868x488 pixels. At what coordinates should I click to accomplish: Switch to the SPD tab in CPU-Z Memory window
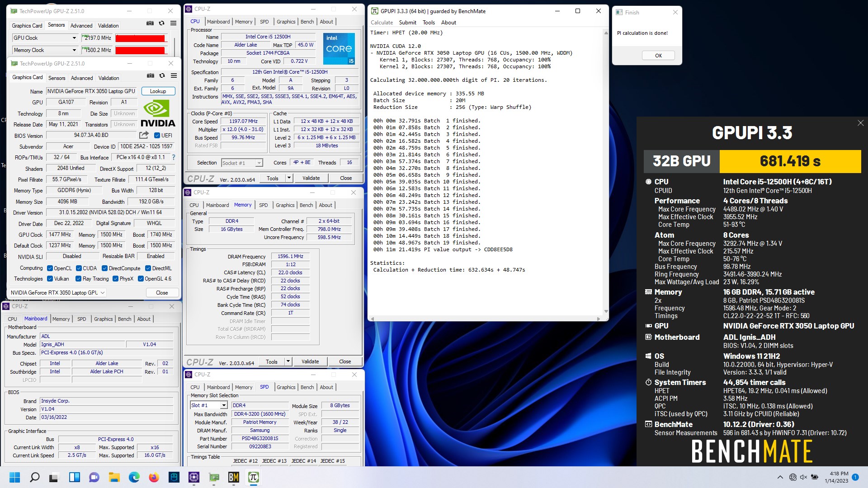click(264, 205)
